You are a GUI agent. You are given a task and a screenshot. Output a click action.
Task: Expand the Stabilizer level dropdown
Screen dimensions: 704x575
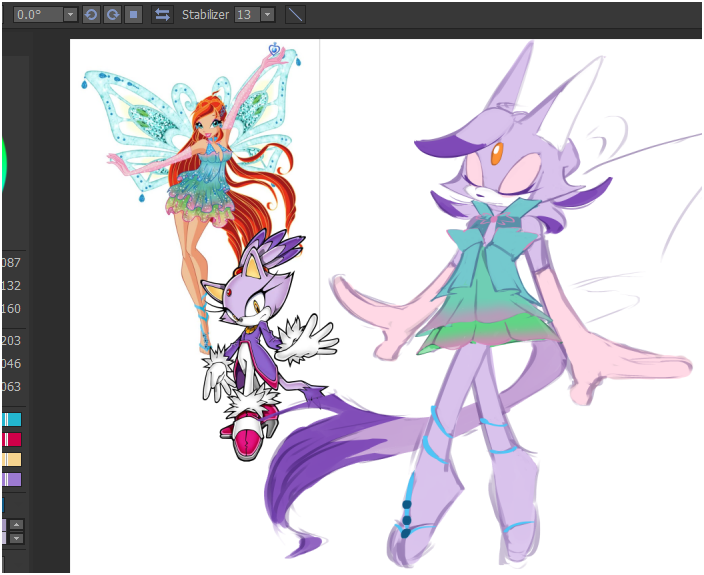click(x=268, y=14)
